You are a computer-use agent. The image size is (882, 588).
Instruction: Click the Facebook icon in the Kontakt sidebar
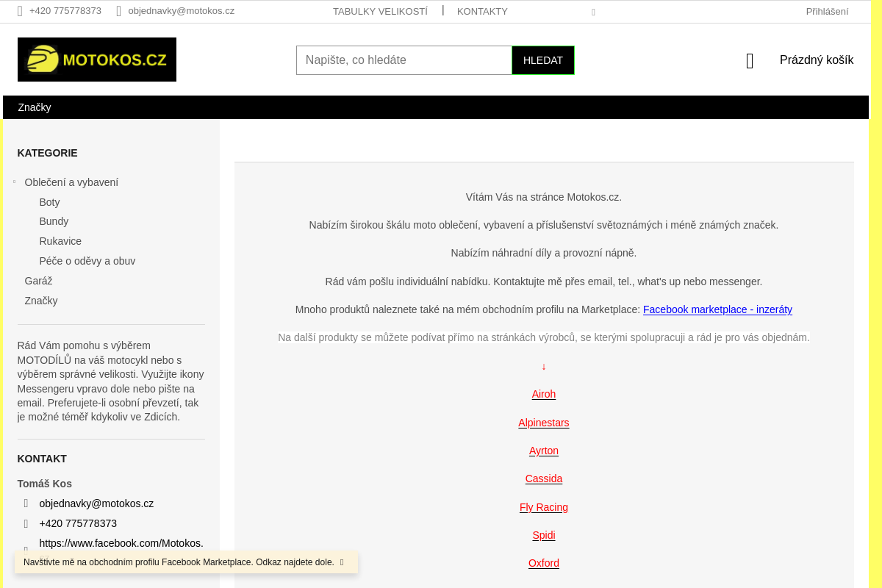click(x=26, y=549)
